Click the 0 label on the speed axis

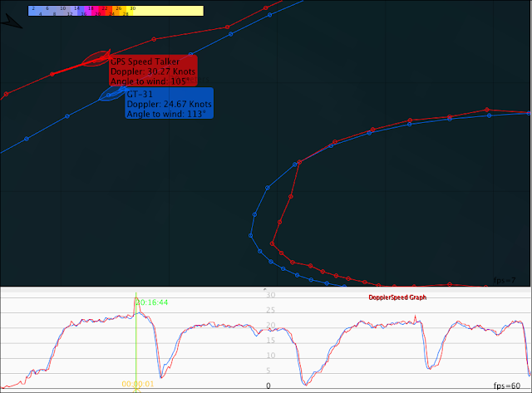point(268,386)
